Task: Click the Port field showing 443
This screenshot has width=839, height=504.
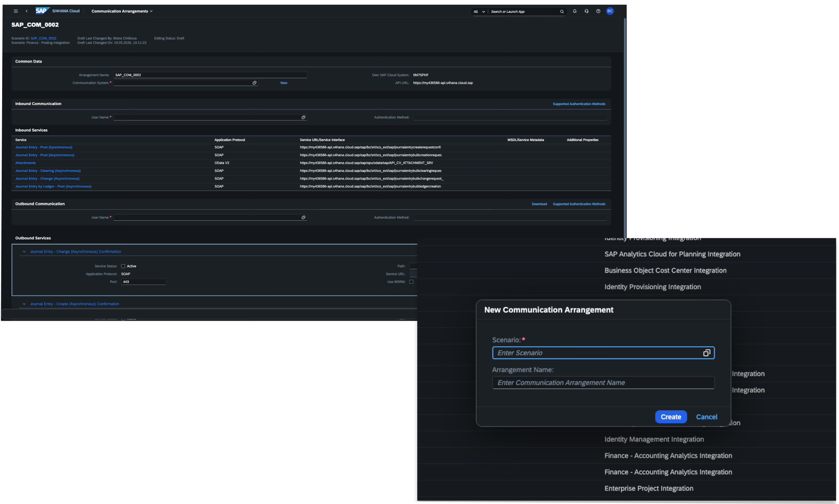Action: [x=143, y=282]
